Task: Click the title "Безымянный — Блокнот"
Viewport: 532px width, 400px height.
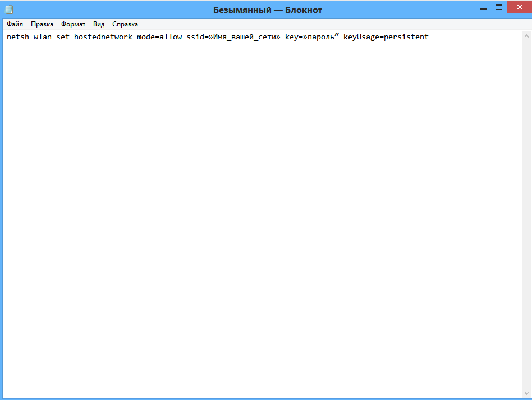Action: pos(268,10)
